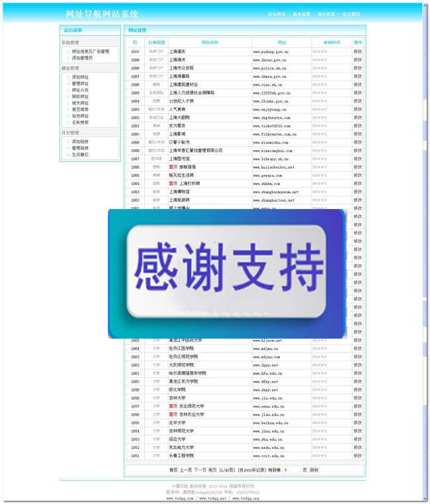This screenshot has width=430, height=504.
Task: Click 修改 in the 上海市公安局 row
Action: click(358, 68)
